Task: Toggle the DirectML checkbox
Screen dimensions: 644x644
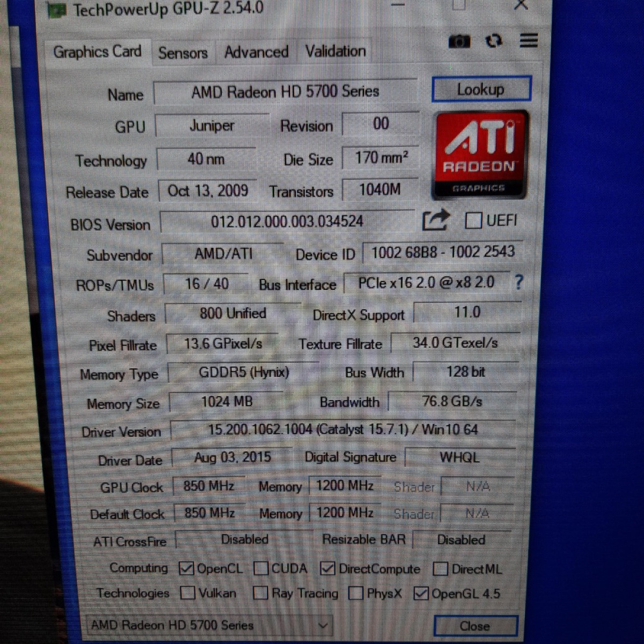Action: tap(440, 569)
